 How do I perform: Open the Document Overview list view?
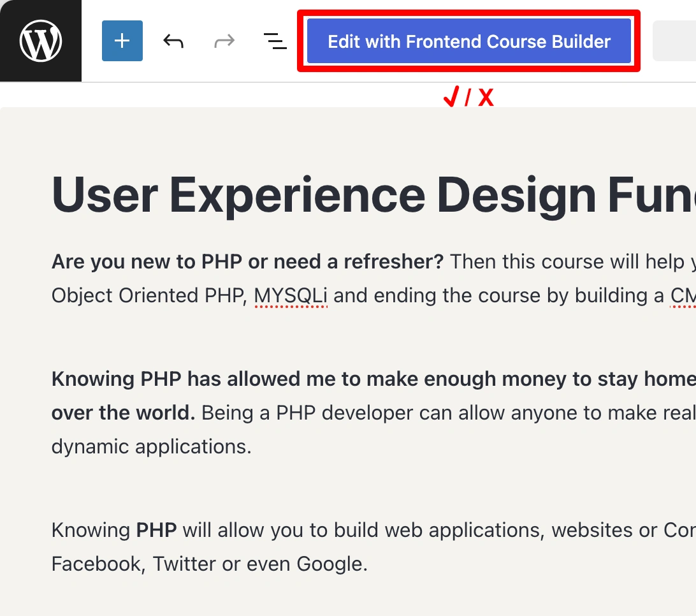275,40
